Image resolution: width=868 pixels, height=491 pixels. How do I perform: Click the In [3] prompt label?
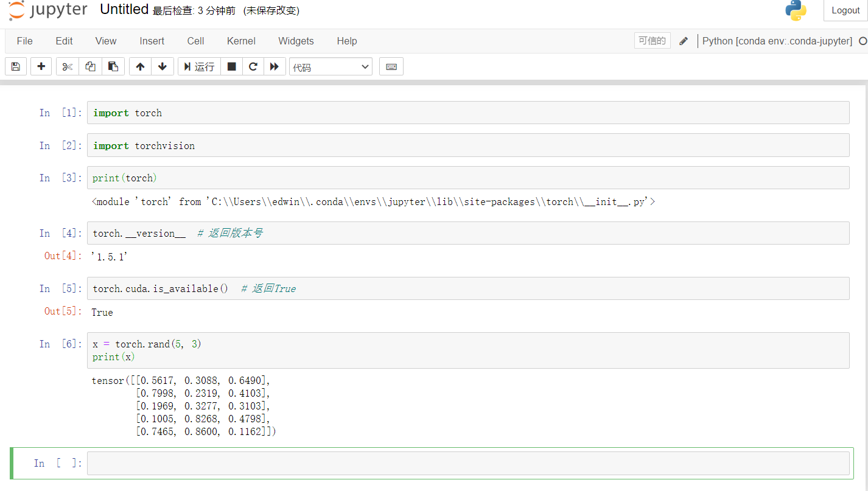(x=60, y=178)
